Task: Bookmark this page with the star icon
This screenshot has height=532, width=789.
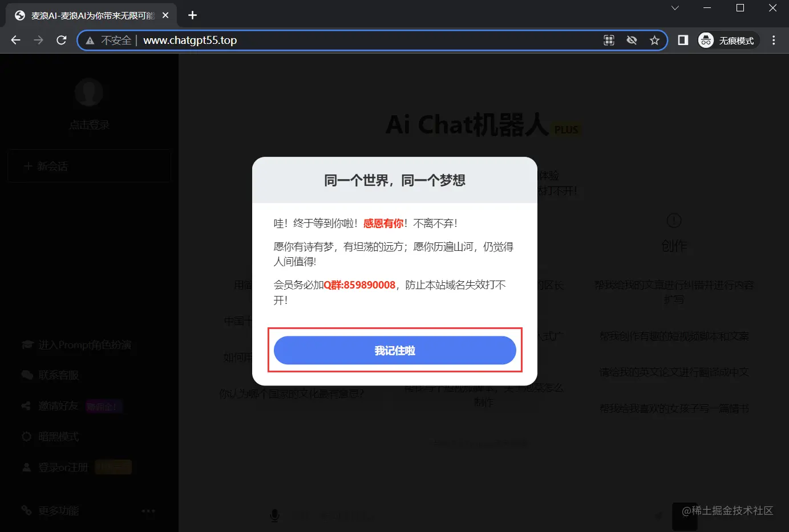Action: [x=654, y=40]
